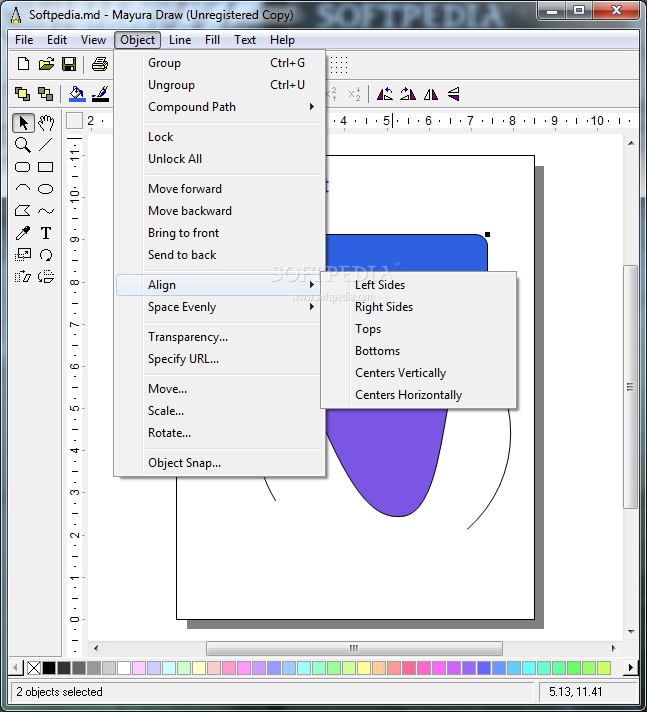Screen dimensions: 647x712
Task: Create a new document with toolbar icon
Action: (23, 64)
